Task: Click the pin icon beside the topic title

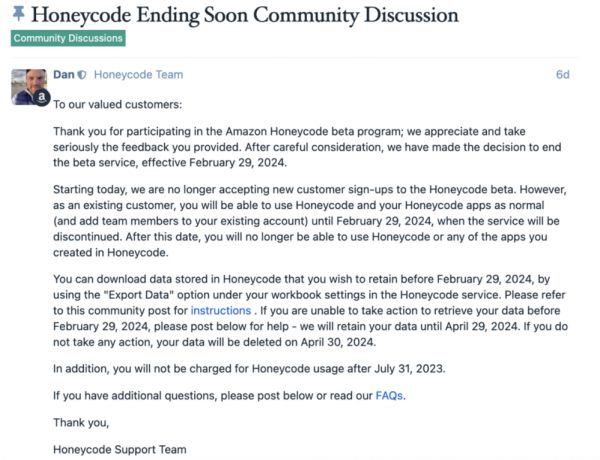Action: coord(20,15)
